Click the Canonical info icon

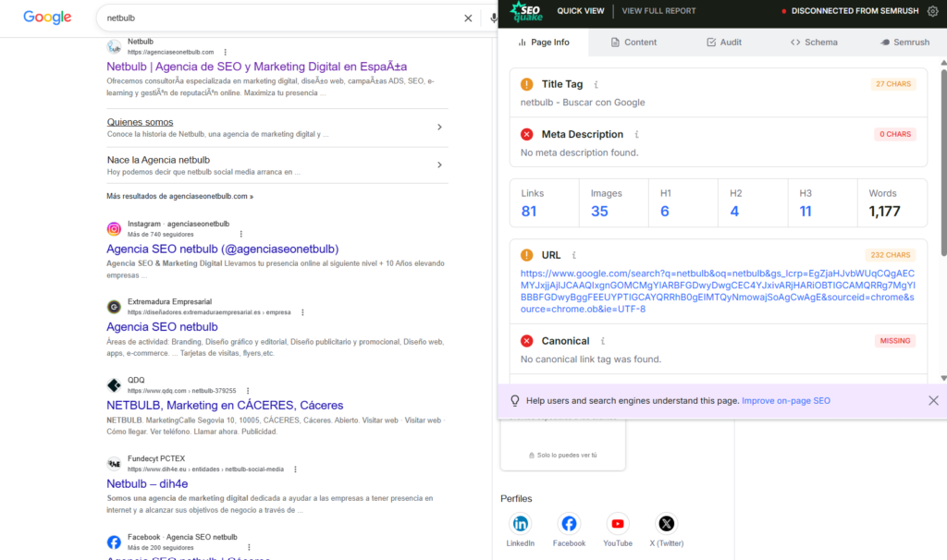[x=603, y=341]
